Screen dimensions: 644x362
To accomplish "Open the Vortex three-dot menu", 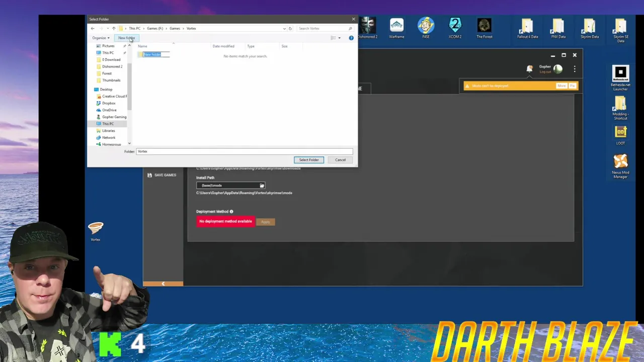I will 575,69.
